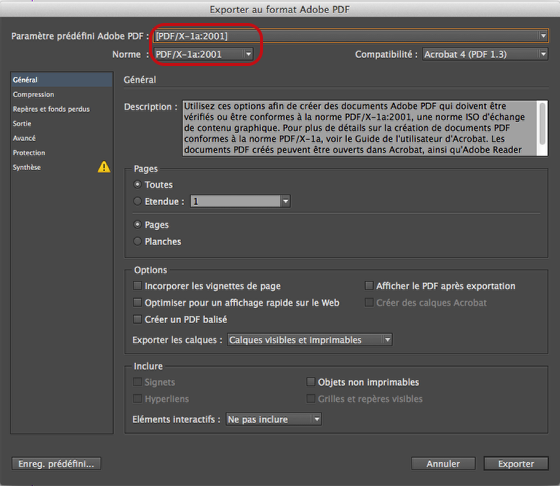Choose the Planches radio button

(x=138, y=241)
